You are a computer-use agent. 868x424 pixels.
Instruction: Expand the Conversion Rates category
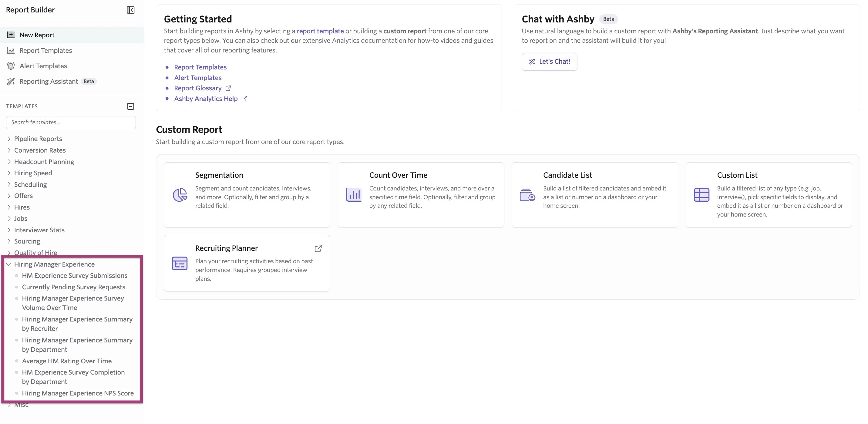click(x=9, y=150)
